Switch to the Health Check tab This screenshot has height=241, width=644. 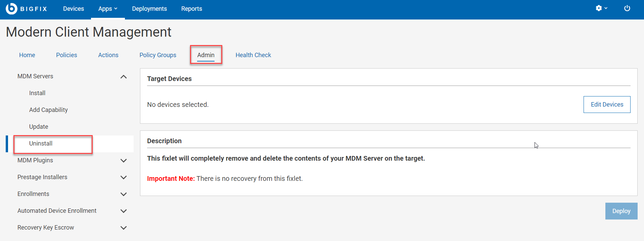point(253,55)
